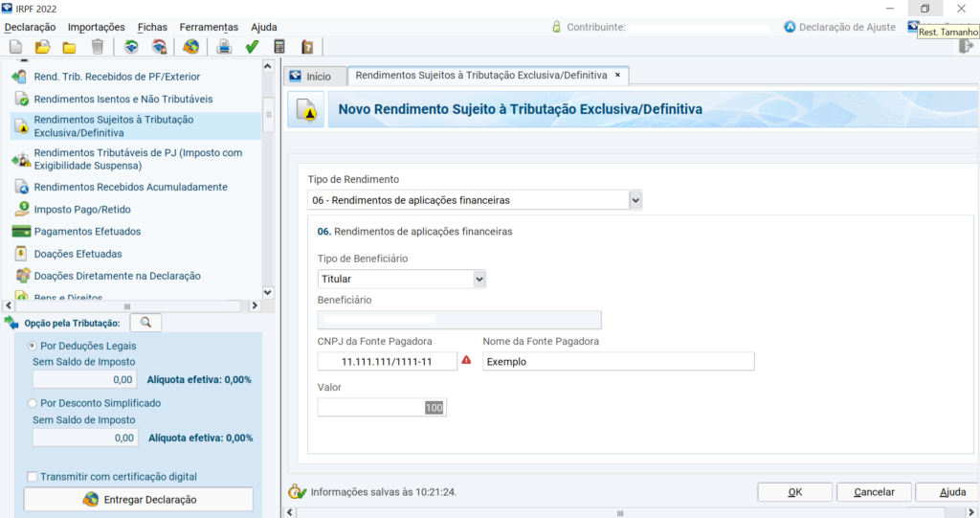Click the CNPJ da Fonte Pagadora field

[387, 362]
